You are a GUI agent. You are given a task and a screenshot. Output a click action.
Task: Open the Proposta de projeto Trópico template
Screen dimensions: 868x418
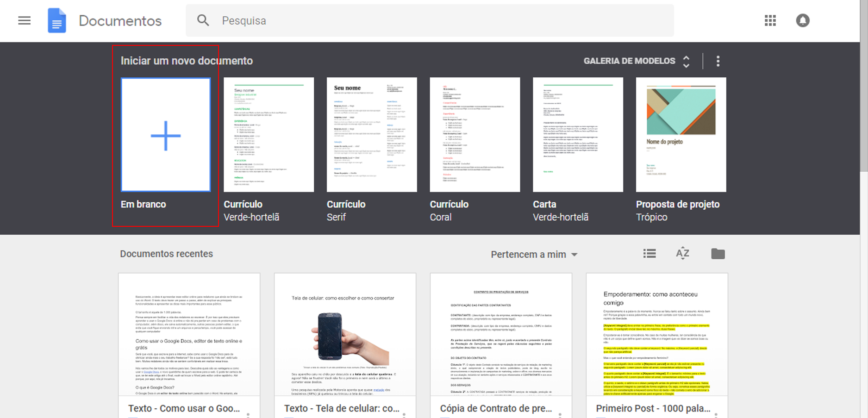pyautogui.click(x=681, y=135)
